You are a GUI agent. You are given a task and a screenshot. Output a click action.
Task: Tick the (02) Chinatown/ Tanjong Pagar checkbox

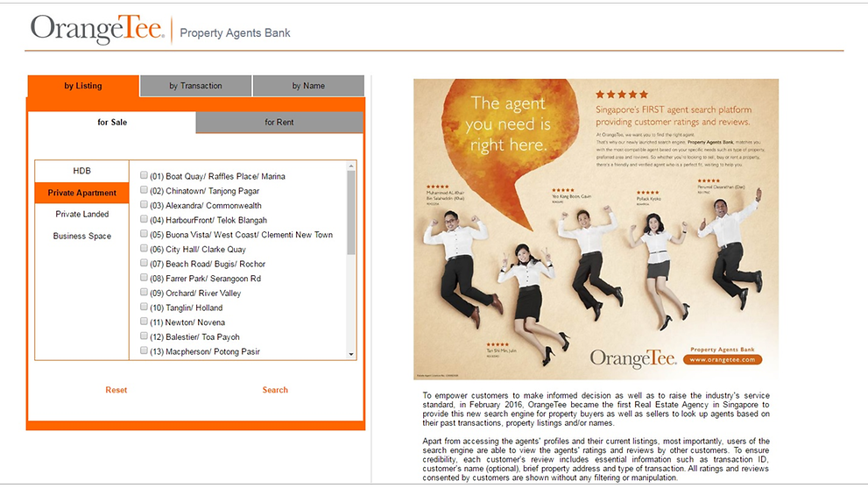point(144,190)
